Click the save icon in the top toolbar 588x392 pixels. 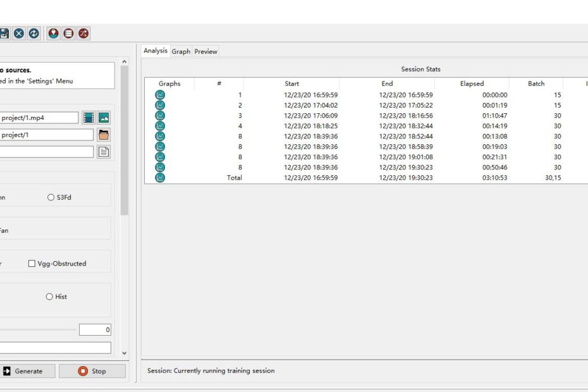(x=4, y=34)
